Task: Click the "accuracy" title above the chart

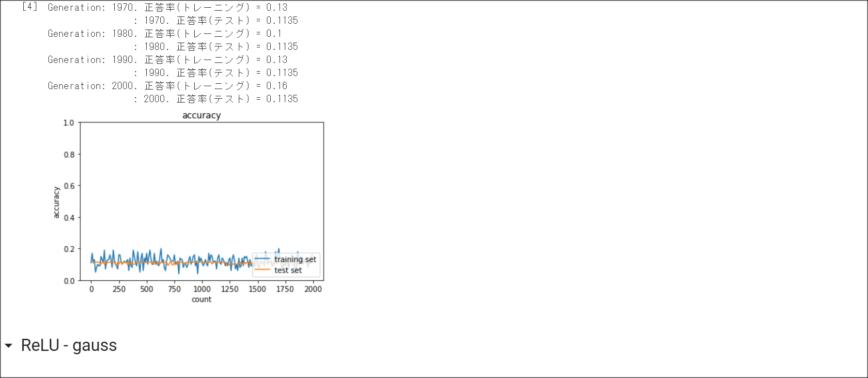Action: point(201,115)
